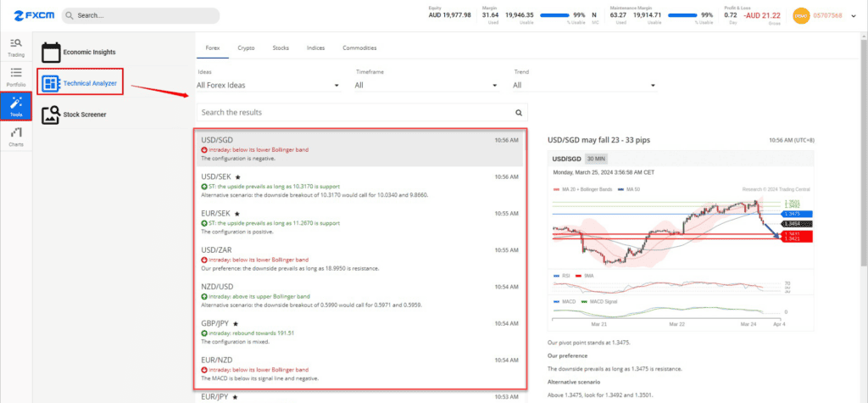868x403 pixels.
Task: Open the Stock Screener tool
Action: point(52,114)
